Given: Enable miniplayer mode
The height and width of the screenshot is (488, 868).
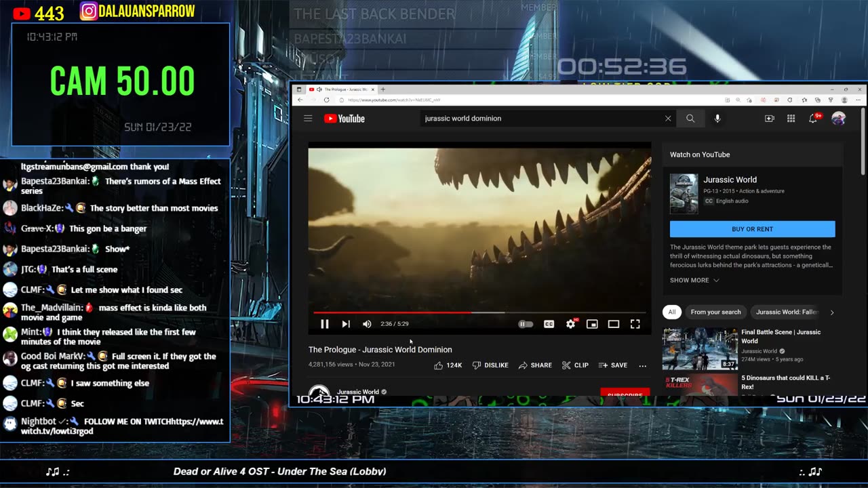Looking at the screenshot, I should click(592, 324).
